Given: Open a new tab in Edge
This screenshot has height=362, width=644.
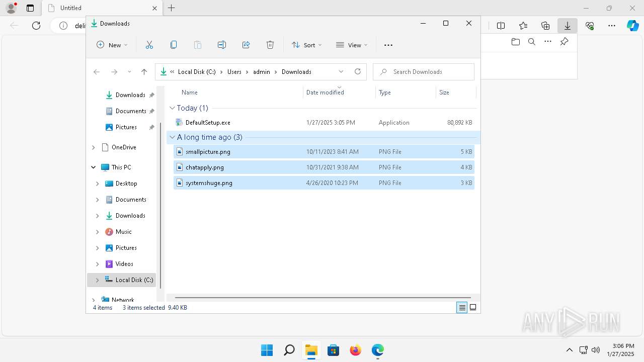Looking at the screenshot, I should [x=172, y=8].
